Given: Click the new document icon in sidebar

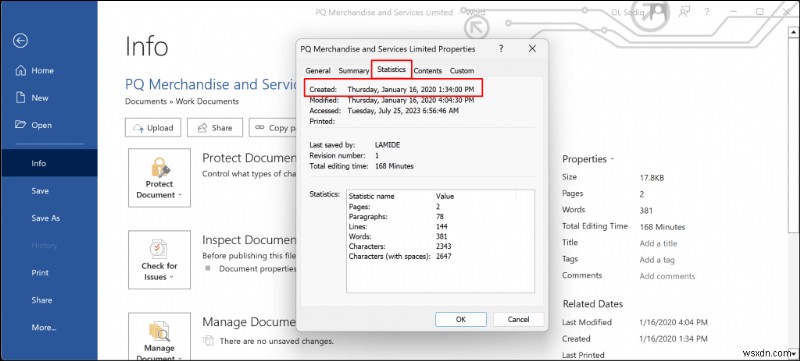Looking at the screenshot, I should pos(20,97).
